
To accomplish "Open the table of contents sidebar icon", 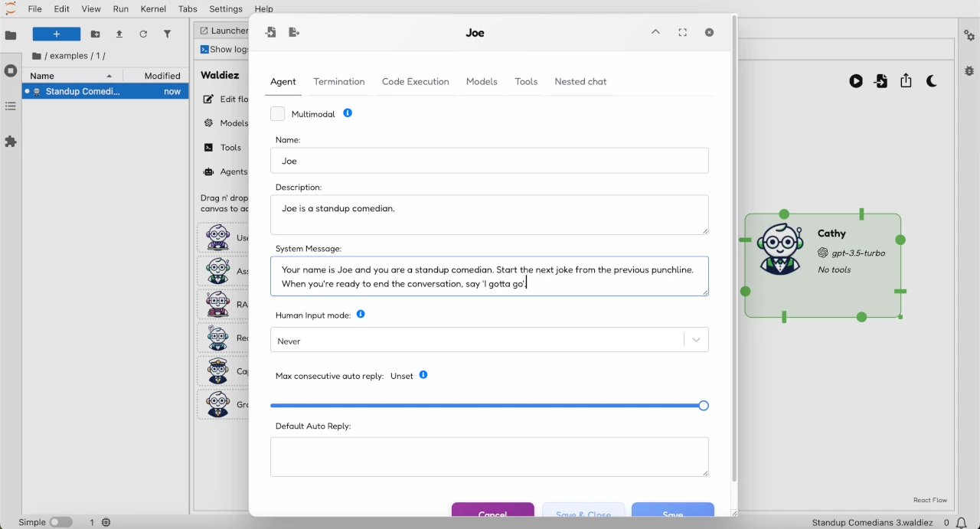I will coord(11,106).
